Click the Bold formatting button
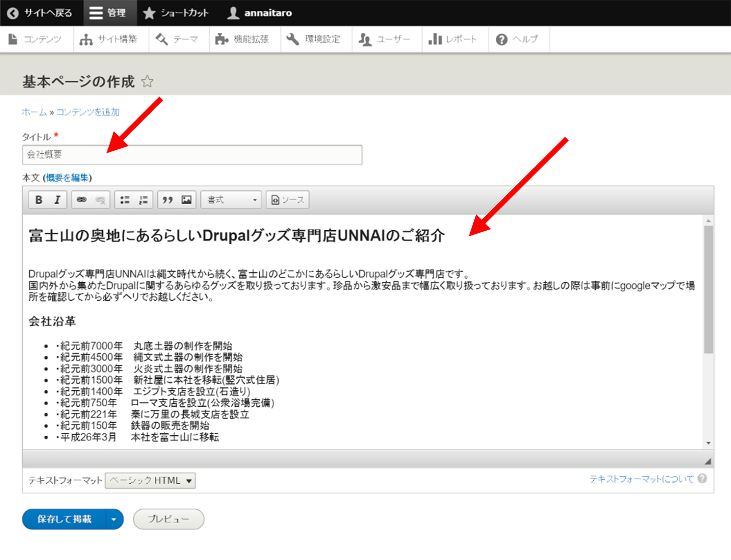 pyautogui.click(x=39, y=200)
